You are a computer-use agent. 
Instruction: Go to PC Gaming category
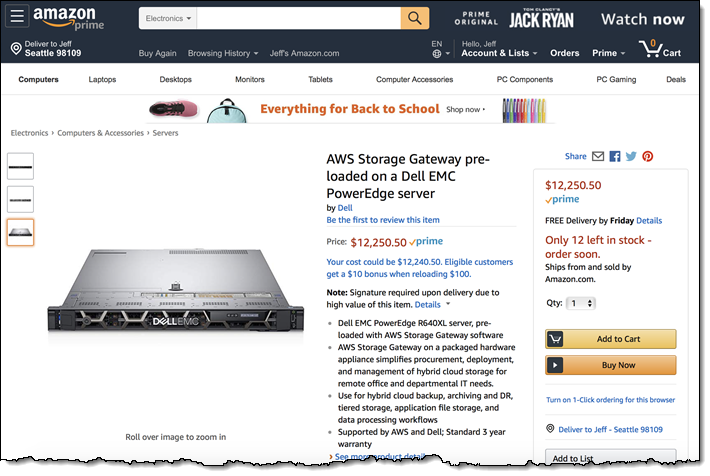pyautogui.click(x=616, y=80)
